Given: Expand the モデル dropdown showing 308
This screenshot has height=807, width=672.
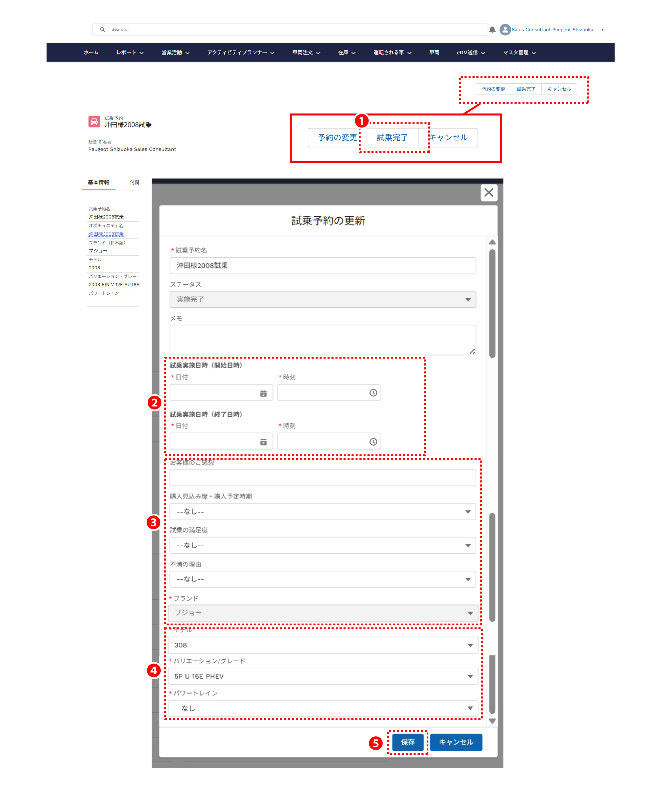Looking at the screenshot, I should click(x=322, y=645).
